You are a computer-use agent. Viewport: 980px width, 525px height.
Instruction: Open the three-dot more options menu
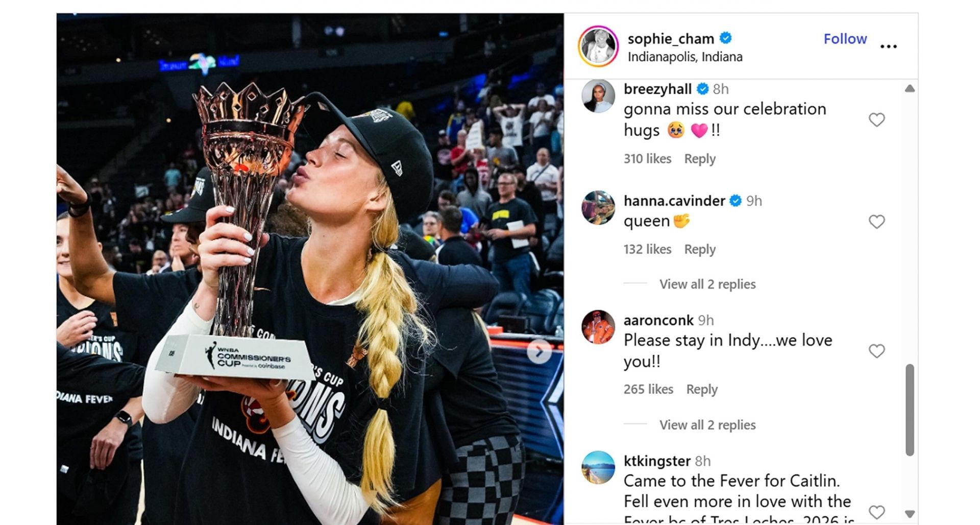tap(888, 46)
